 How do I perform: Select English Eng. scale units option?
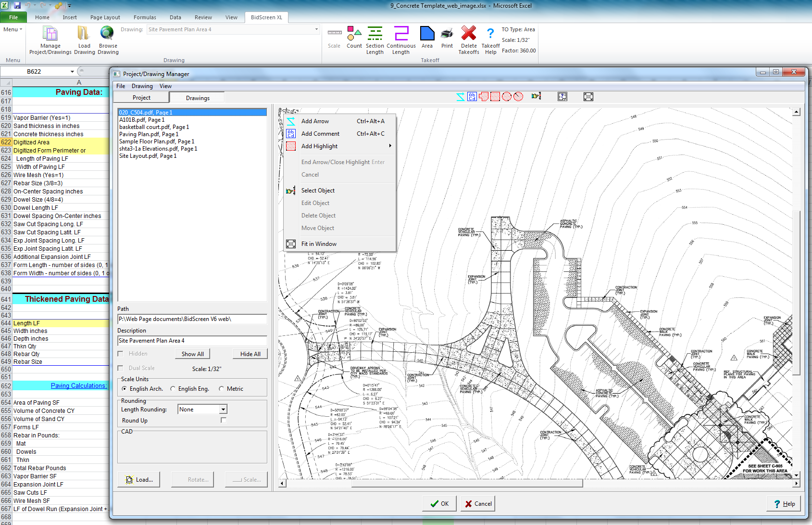click(x=173, y=389)
